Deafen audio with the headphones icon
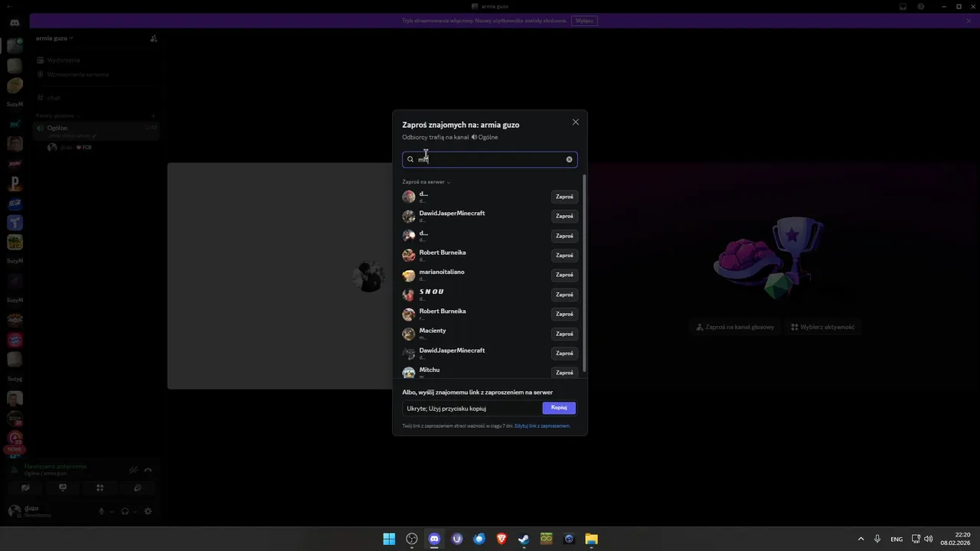This screenshot has width=980, height=551. click(125, 511)
